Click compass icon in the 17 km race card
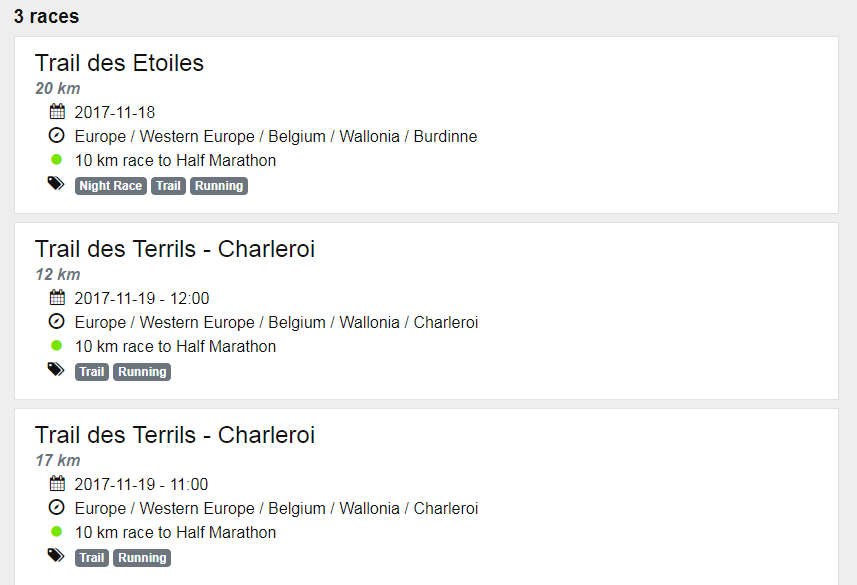Viewport: 857px width, 585px height. [x=57, y=508]
